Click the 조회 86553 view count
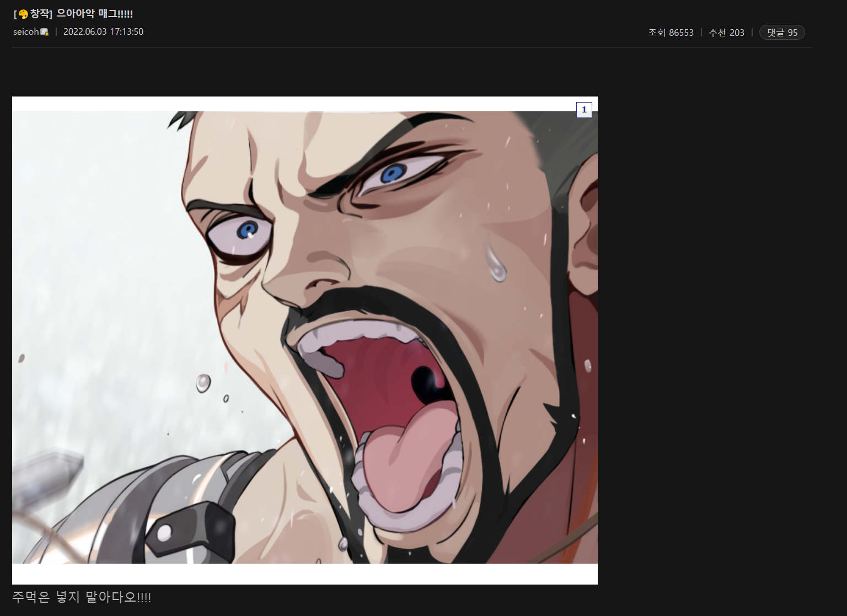Image resolution: width=847 pixels, height=616 pixels. click(671, 33)
